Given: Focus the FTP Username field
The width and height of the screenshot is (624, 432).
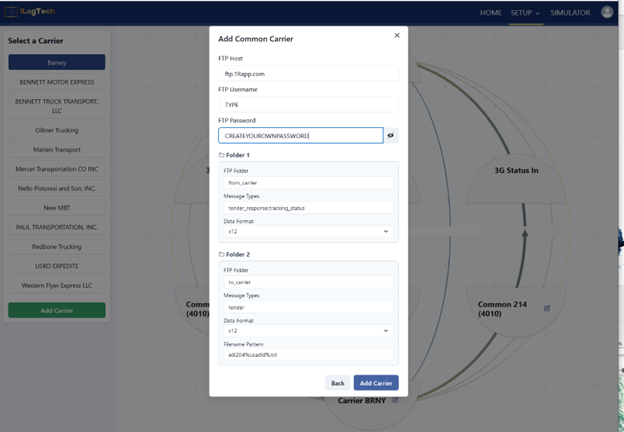Looking at the screenshot, I should [x=308, y=104].
